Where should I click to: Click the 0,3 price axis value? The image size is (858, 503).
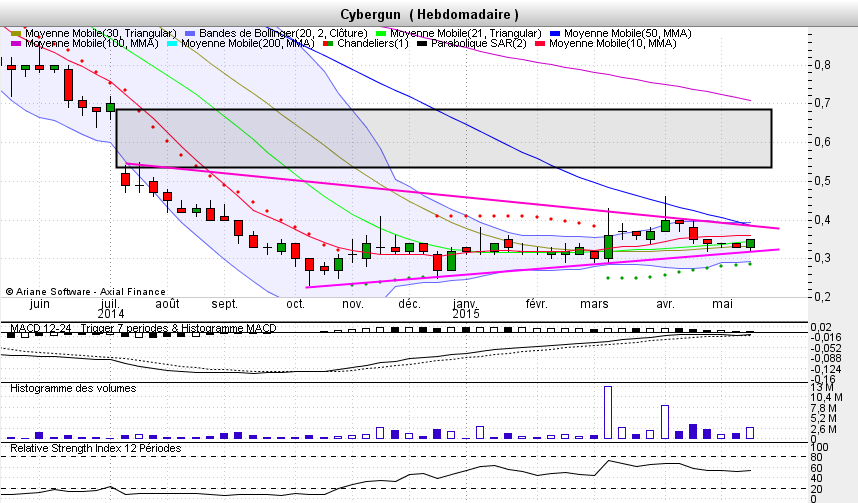tap(822, 258)
